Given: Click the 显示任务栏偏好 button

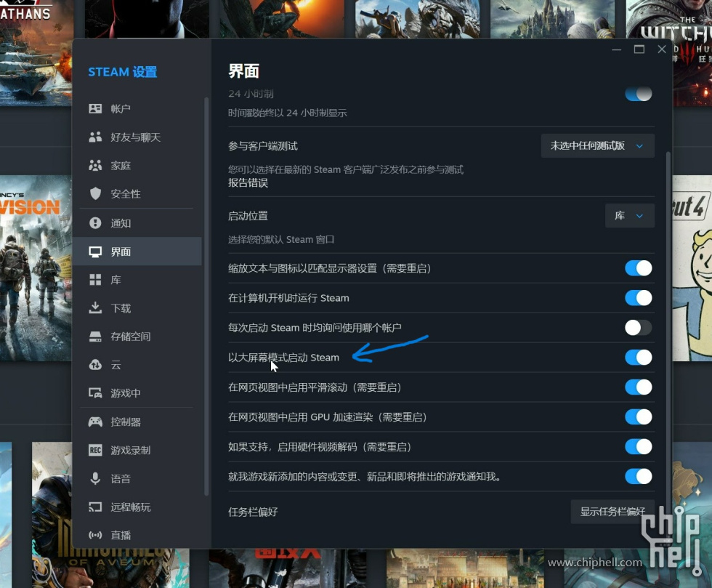Looking at the screenshot, I should [612, 512].
